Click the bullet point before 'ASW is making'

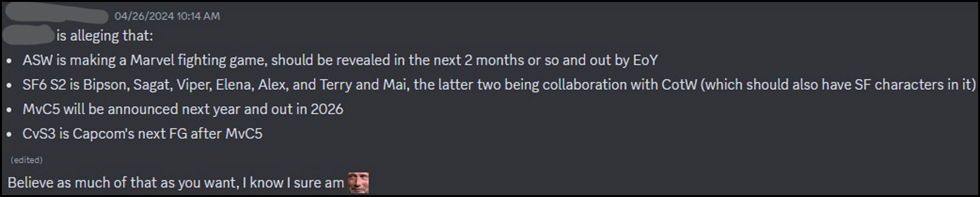(x=9, y=61)
